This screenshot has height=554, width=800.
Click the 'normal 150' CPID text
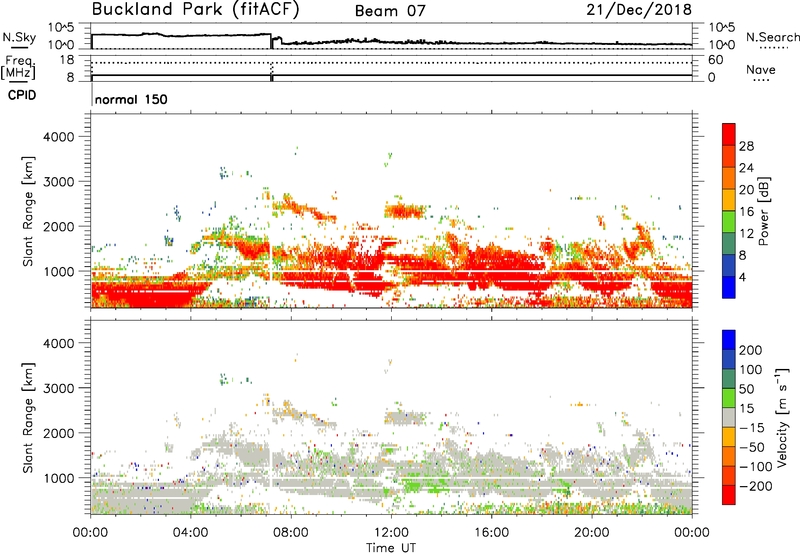point(131,99)
